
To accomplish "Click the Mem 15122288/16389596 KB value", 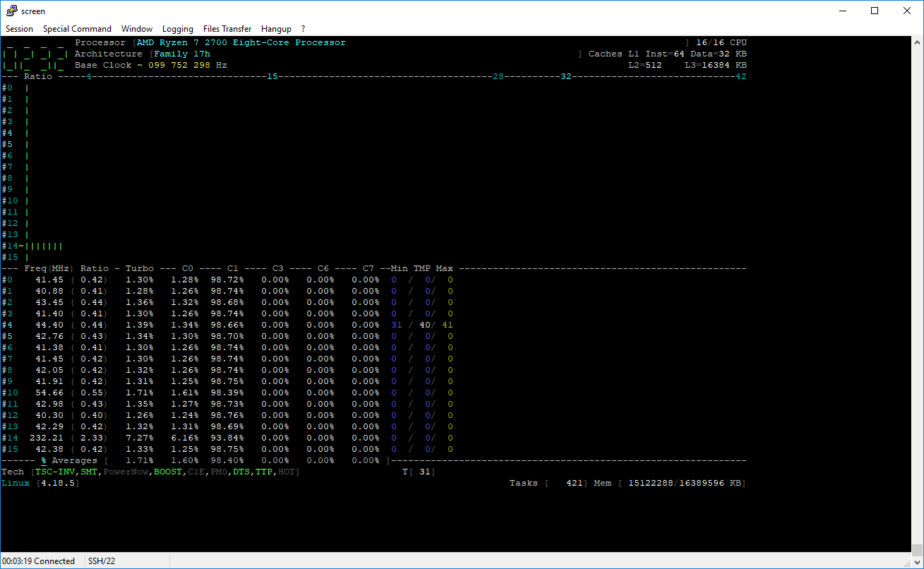I will (671, 483).
